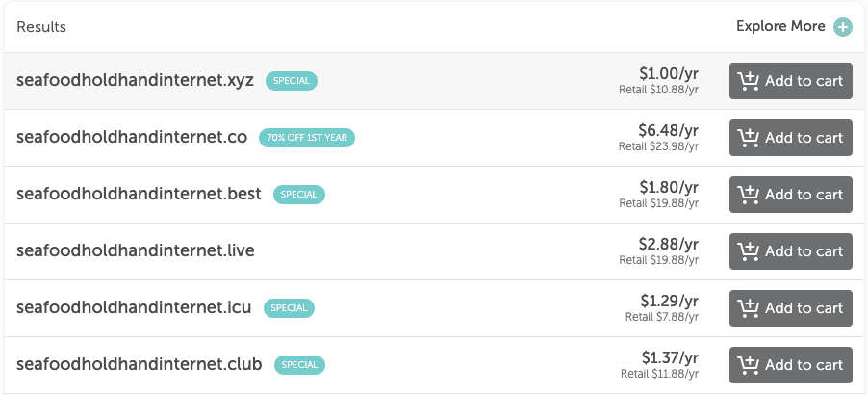This screenshot has height=395, width=868.
Task: Click the $1.00/yr price for .xyz
Action: tap(668, 73)
